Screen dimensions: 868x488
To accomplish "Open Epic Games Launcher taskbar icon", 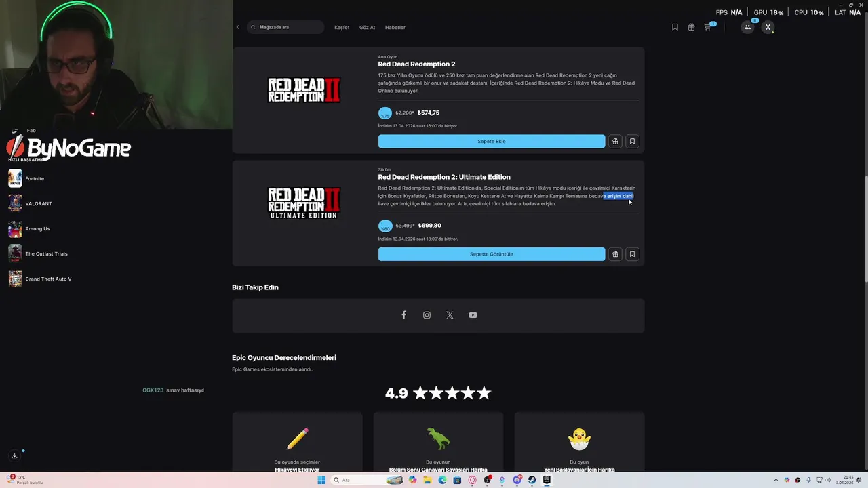I will 547,480.
